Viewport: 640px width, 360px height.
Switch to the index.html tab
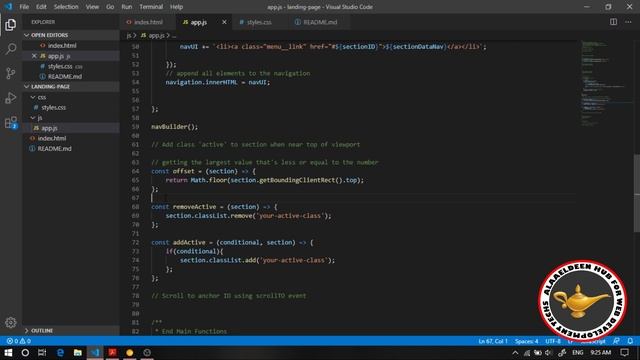click(x=148, y=22)
